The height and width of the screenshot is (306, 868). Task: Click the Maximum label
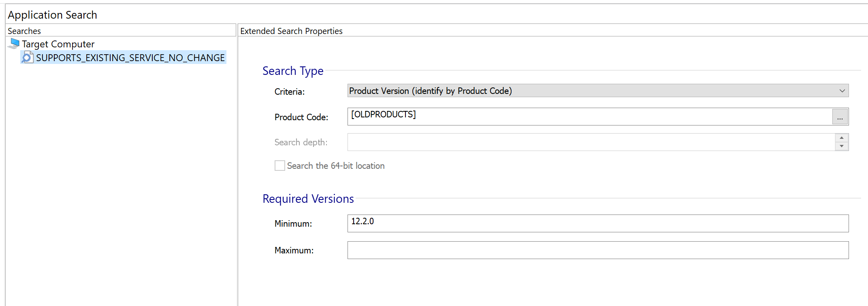click(294, 250)
